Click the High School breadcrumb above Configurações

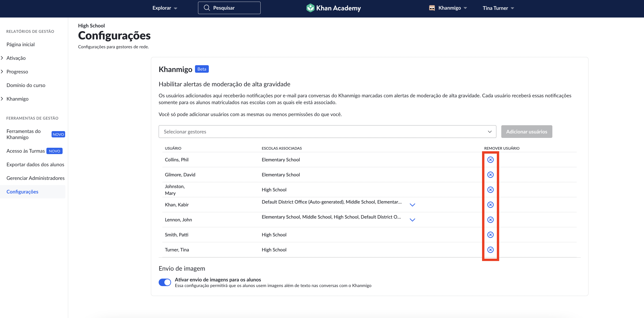pyautogui.click(x=91, y=26)
